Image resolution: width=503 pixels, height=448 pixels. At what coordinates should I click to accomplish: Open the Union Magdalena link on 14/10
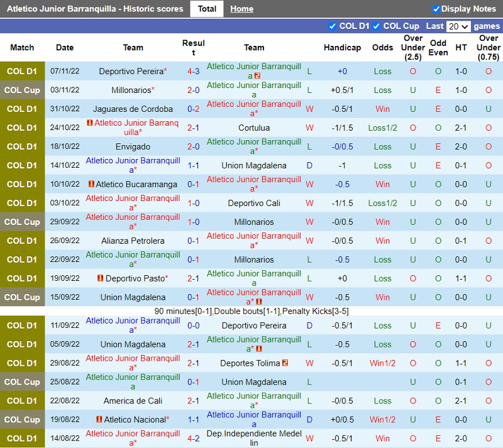click(254, 165)
